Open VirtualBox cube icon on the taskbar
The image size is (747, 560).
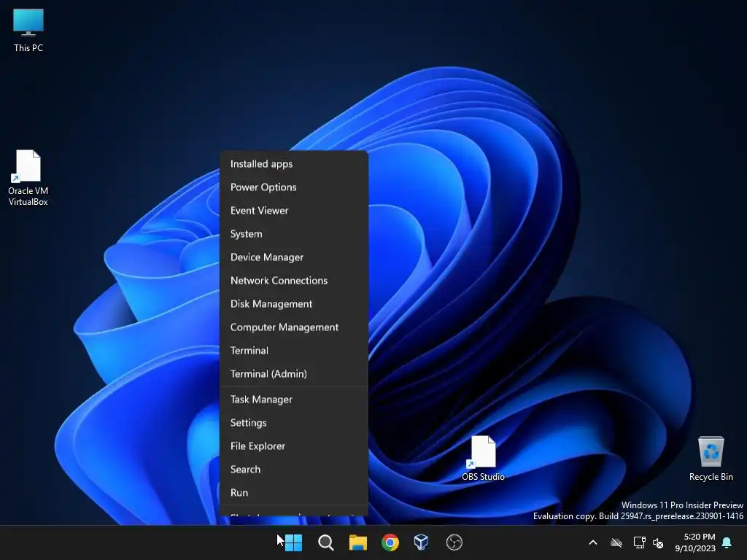click(x=421, y=542)
